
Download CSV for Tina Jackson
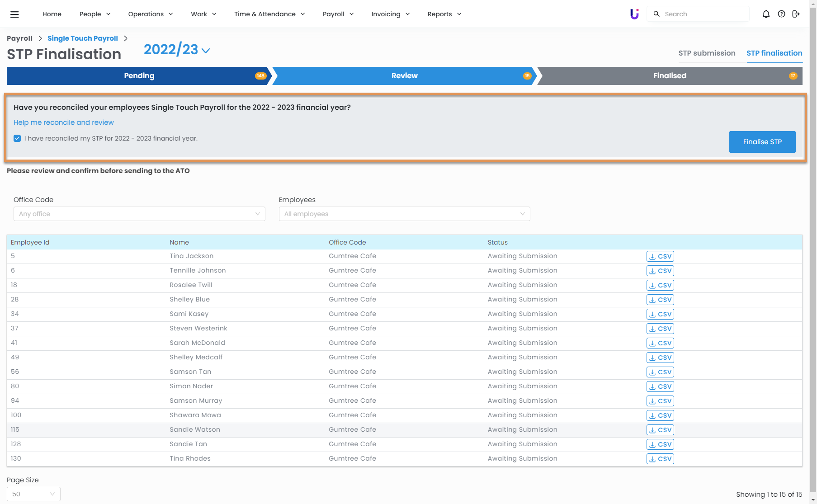click(x=660, y=256)
